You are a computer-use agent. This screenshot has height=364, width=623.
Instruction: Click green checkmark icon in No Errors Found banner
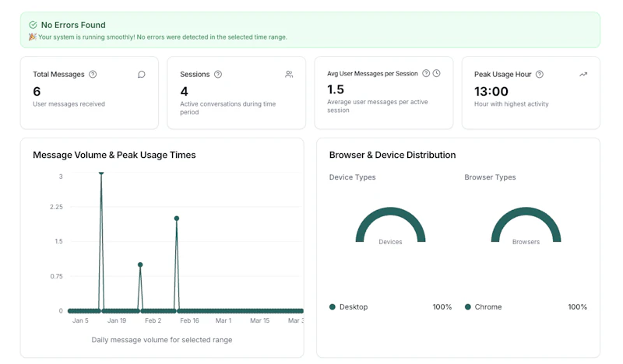tap(33, 25)
